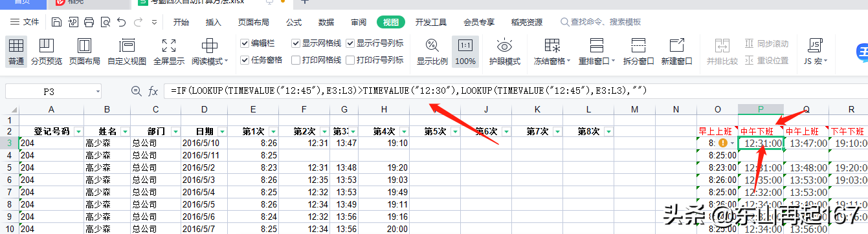Click the zoom magnifier beside fx
Viewport: 868px width, 234px height.
coord(136,91)
